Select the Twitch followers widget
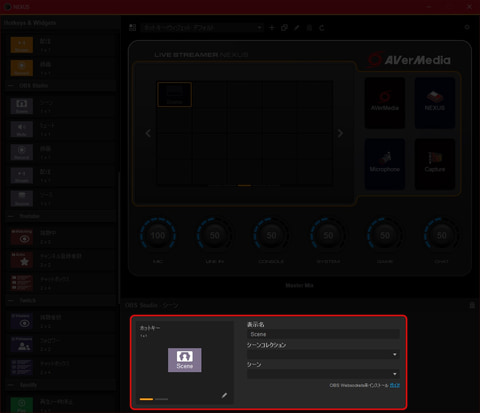The height and width of the screenshot is (413, 480). 22,344
